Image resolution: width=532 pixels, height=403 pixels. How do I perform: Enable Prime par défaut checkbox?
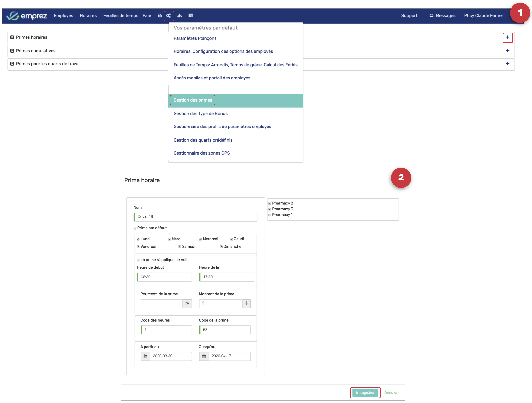pos(135,228)
